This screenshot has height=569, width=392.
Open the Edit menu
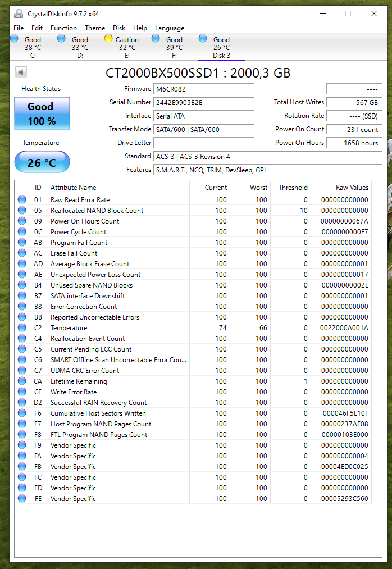[x=37, y=28]
